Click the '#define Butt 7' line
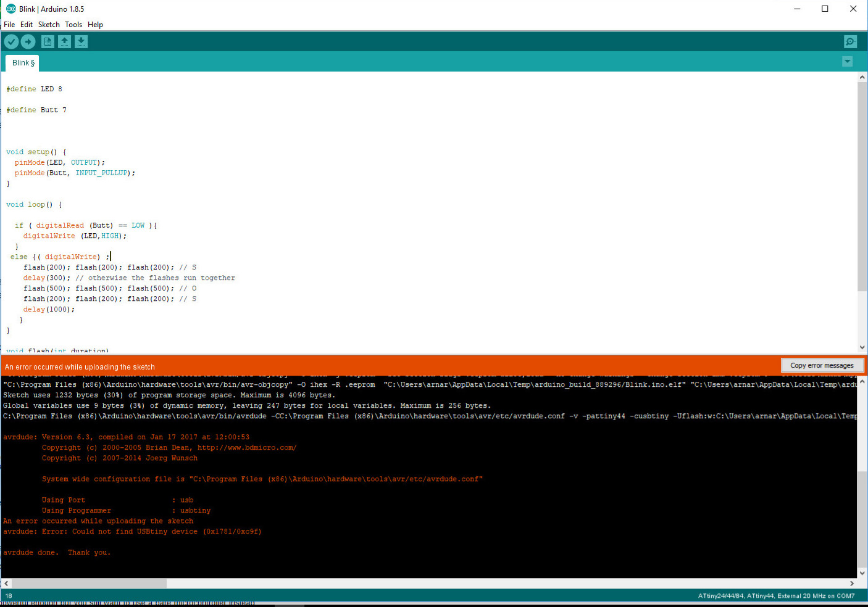The image size is (868, 607). (36, 110)
